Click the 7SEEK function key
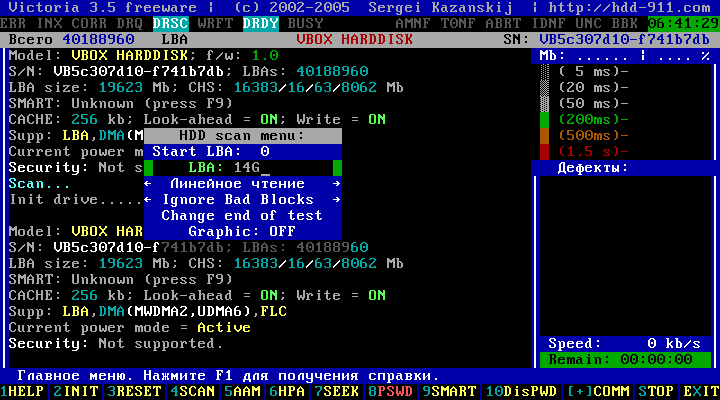 339,392
